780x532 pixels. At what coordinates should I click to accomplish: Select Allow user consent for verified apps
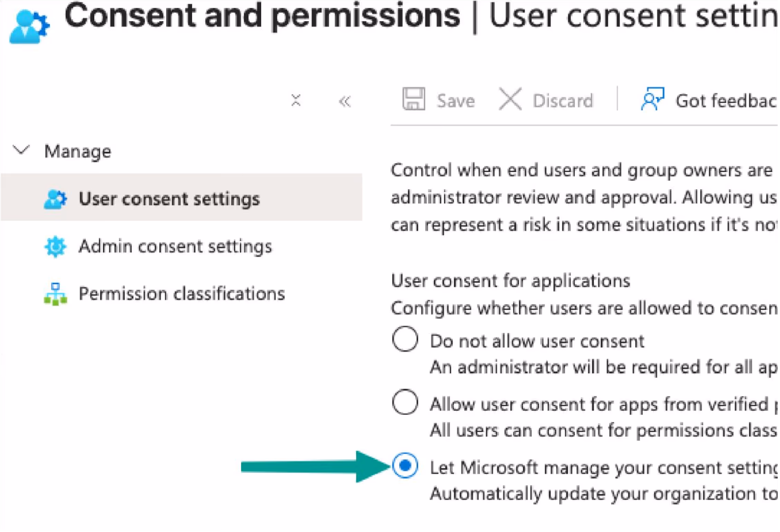(x=405, y=402)
